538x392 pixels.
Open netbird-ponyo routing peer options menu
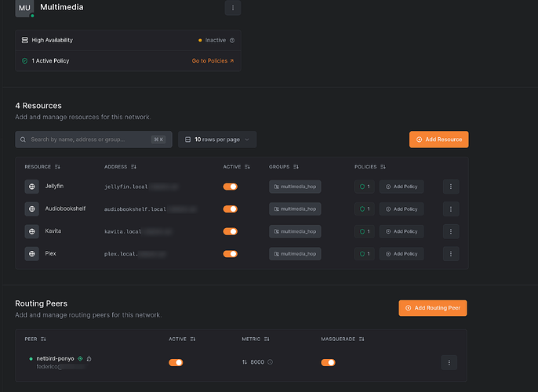coord(449,362)
